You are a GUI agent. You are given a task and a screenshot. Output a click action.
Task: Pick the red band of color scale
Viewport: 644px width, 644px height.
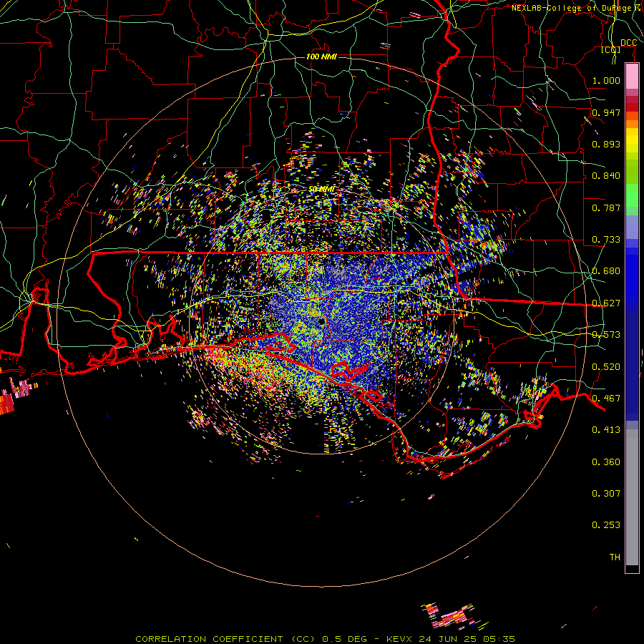coord(632,107)
